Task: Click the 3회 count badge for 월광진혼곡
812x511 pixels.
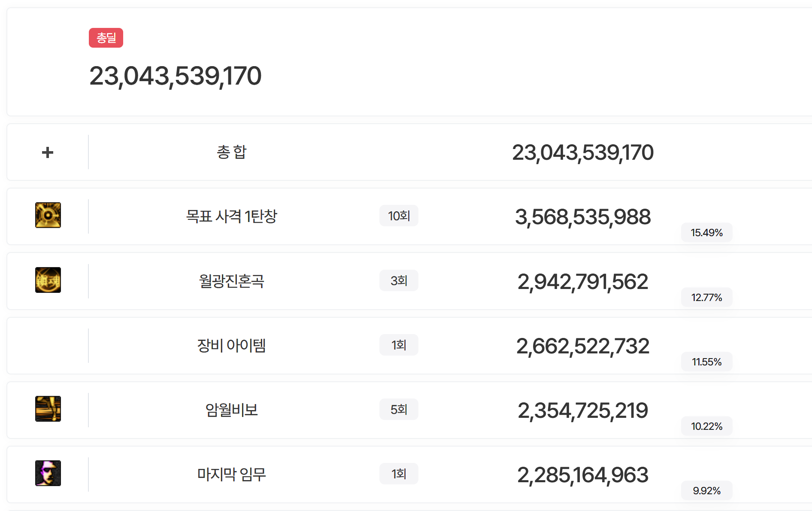Action: click(399, 280)
